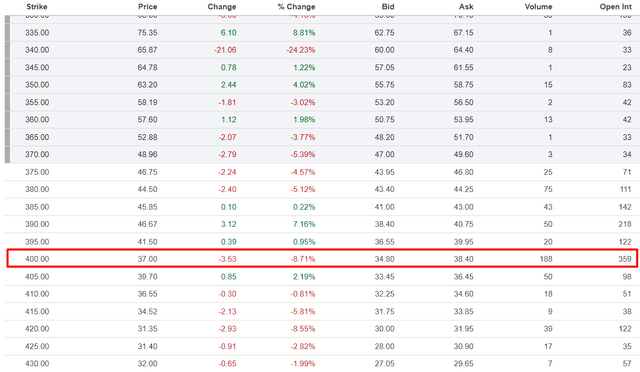Screen dimensions: 640x372
Task: Select the 410.00 strike cell
Action: 37,294
